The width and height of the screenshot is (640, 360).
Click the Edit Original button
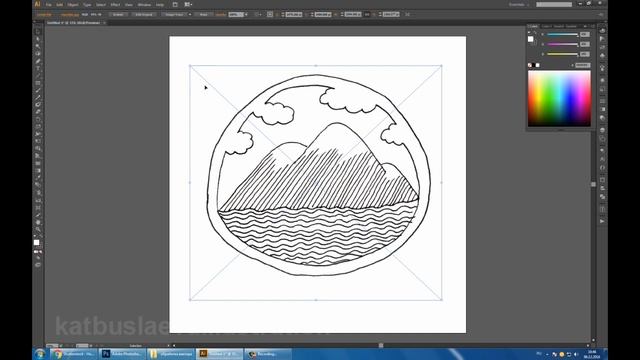coord(144,14)
